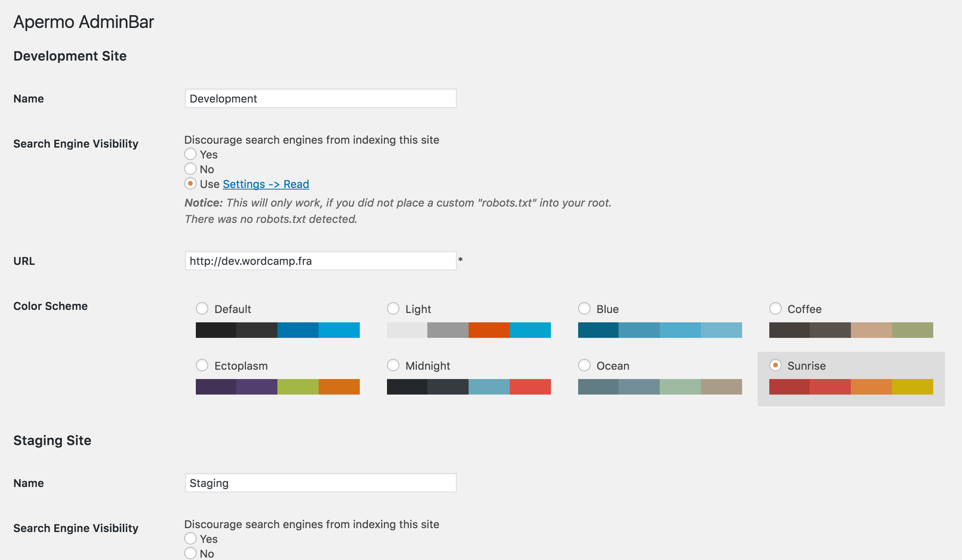Click the selected Sunrise scheme radio
The height and width of the screenshot is (560, 962).
click(776, 365)
